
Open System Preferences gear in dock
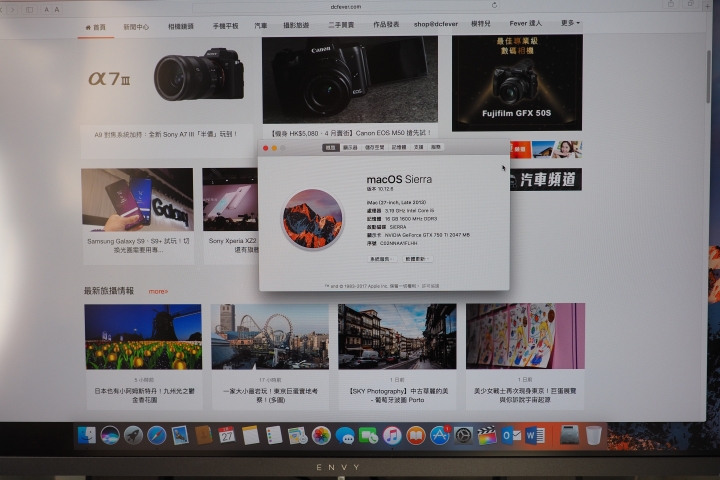coord(463,435)
